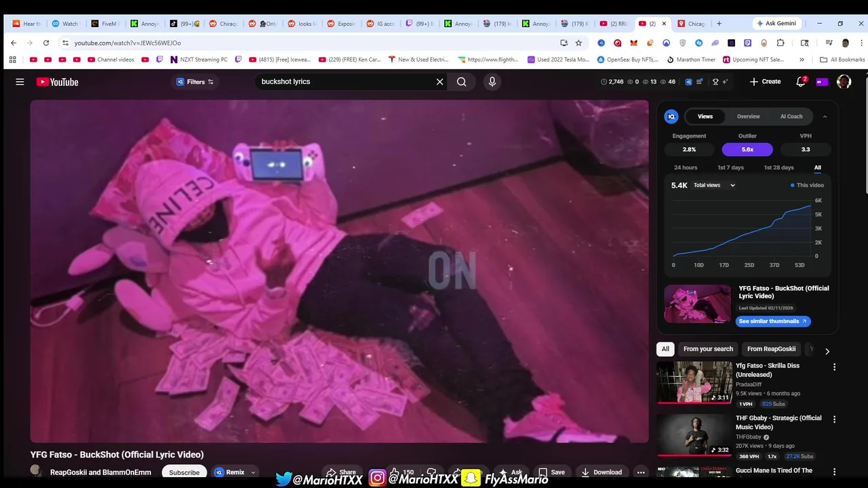Close the active YouTube browser tab
868x488 pixels.
coord(664,23)
